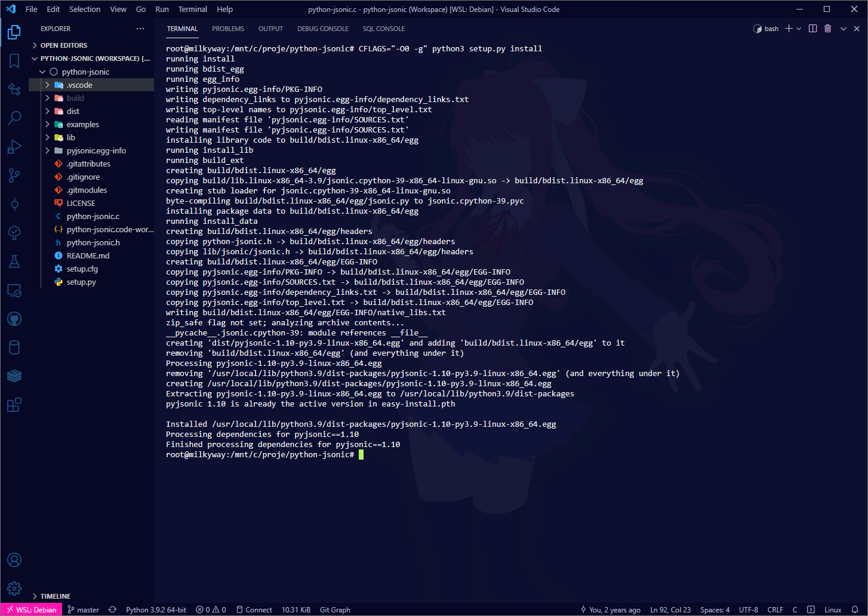Open the launch profile dropdown next to plus
Viewport: 868px width, 616px height.
click(799, 29)
